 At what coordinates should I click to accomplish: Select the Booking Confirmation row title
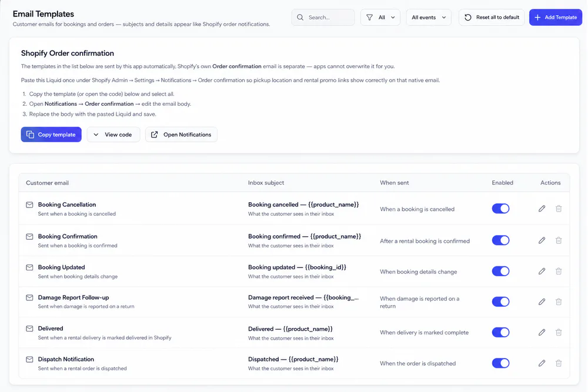pos(68,236)
